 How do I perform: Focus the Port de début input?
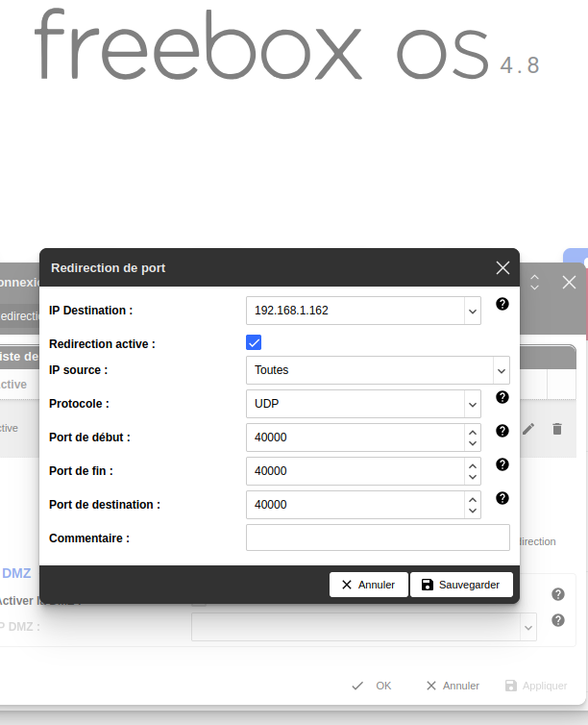click(355, 437)
